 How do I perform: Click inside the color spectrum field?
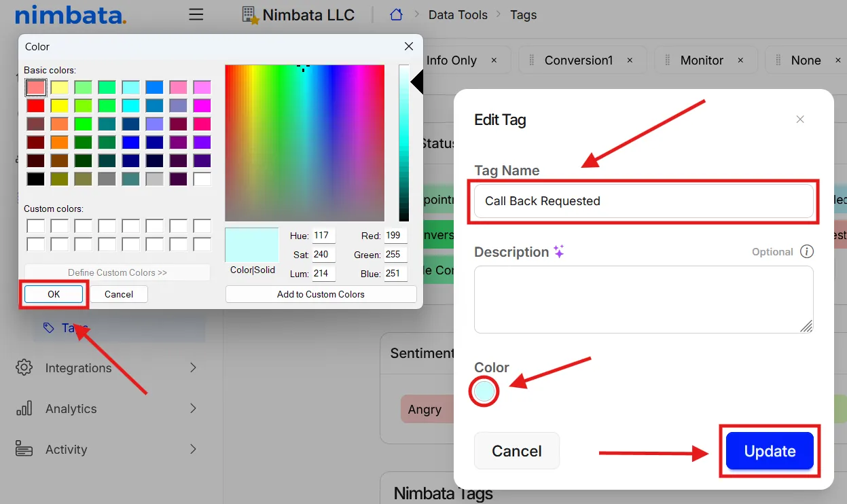304,143
